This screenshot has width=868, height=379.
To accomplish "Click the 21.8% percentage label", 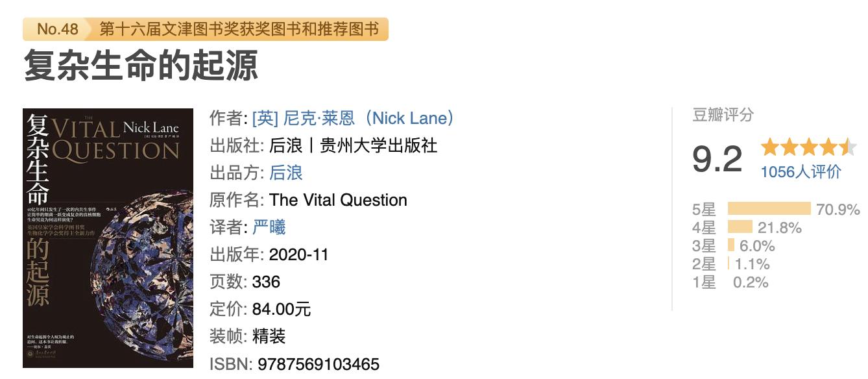I will (780, 228).
